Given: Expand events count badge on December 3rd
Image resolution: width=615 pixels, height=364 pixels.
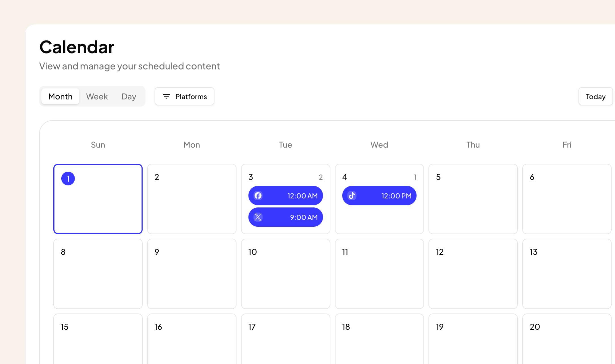Looking at the screenshot, I should pos(321,177).
